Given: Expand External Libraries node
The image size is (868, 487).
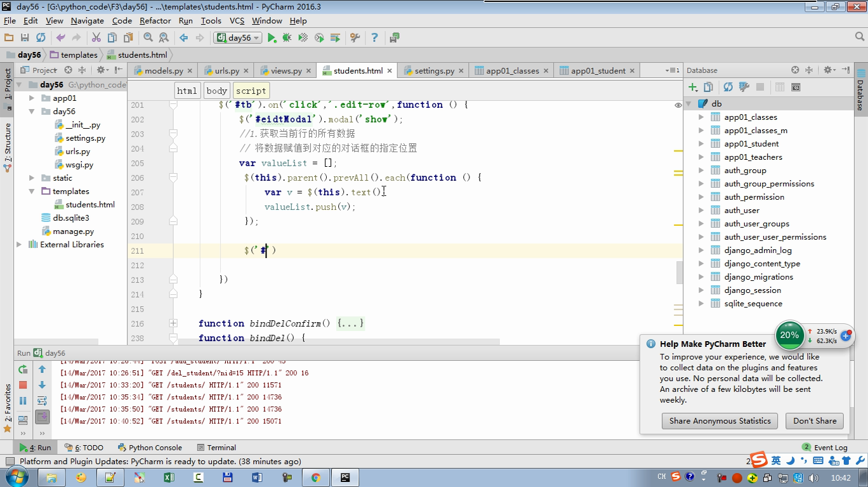Looking at the screenshot, I should point(19,245).
